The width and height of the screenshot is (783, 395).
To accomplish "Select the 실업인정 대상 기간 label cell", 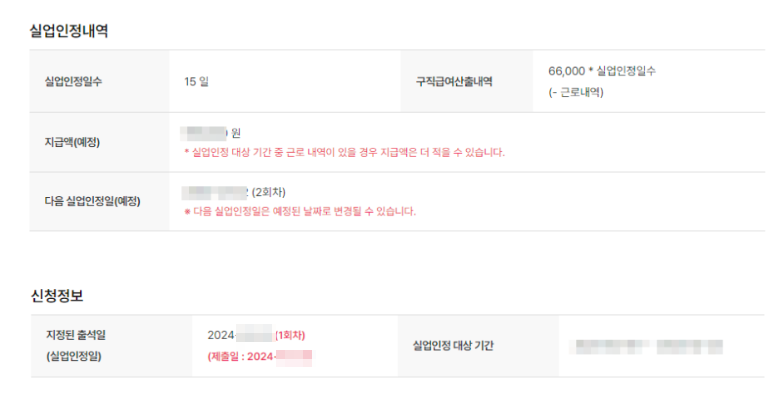I will tap(478, 346).
